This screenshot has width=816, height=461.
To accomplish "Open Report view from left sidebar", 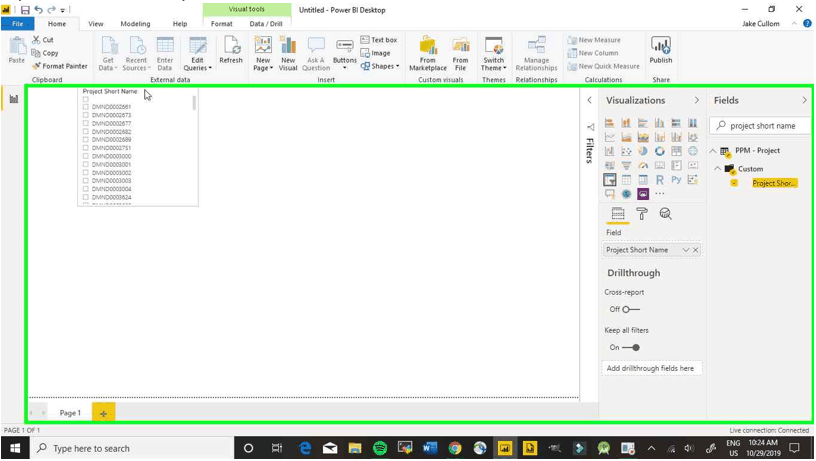I will (14, 99).
